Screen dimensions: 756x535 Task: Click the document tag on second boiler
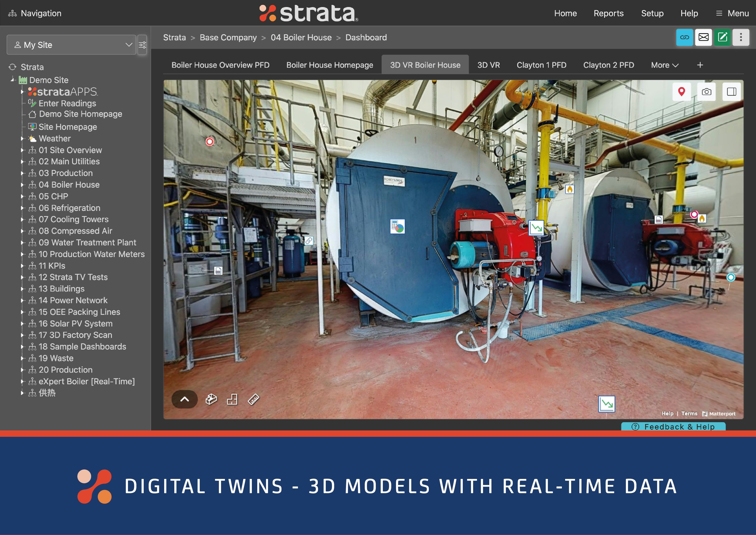pos(659,220)
